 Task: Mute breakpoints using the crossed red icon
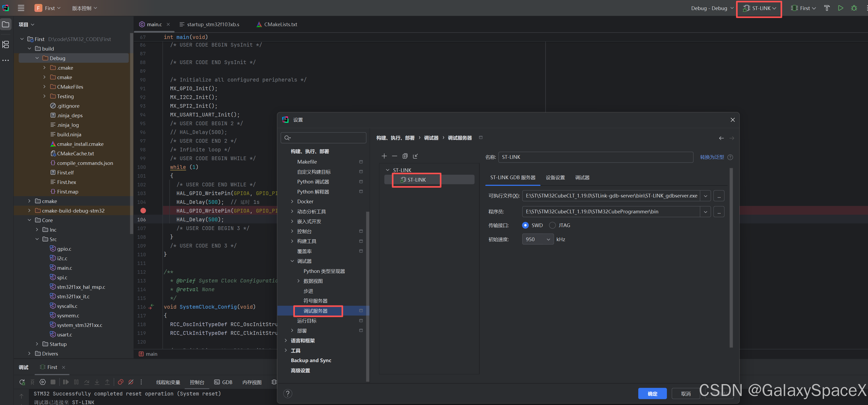tap(131, 382)
